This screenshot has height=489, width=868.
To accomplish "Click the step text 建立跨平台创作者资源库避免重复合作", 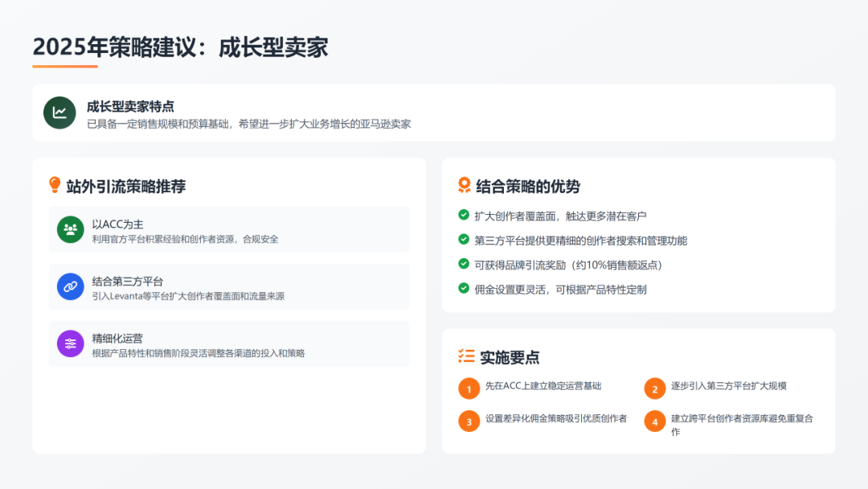I will [x=742, y=425].
